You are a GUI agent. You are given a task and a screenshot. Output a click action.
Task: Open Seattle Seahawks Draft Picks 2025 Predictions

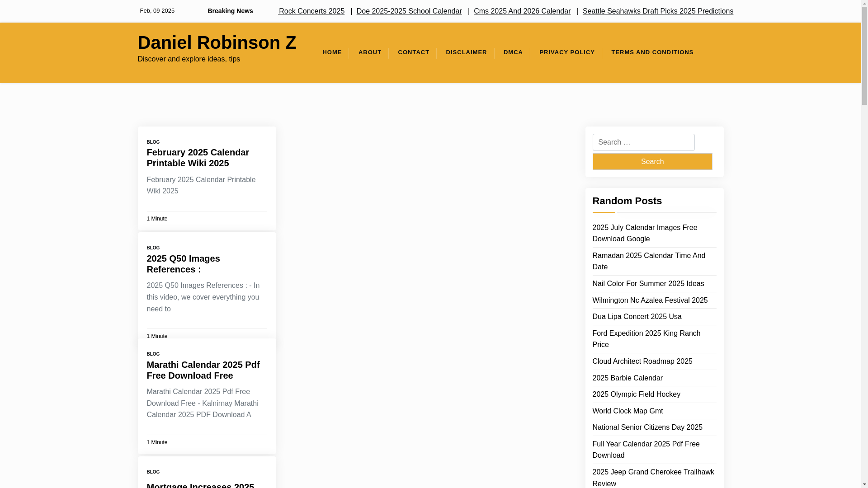click(658, 11)
